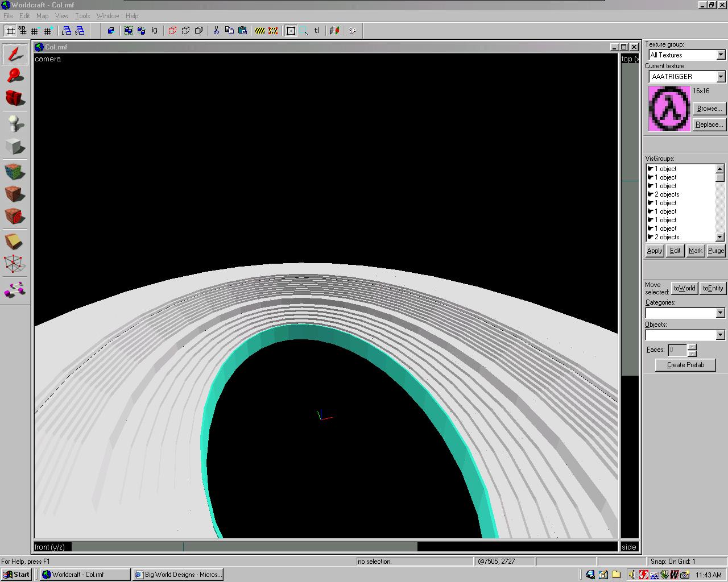Pick the Magnify tool

coord(15,76)
